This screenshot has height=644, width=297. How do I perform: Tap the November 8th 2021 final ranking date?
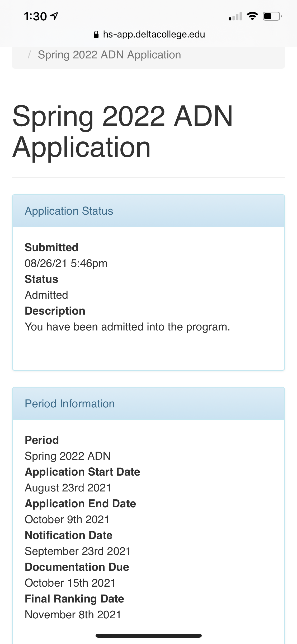[73, 615]
